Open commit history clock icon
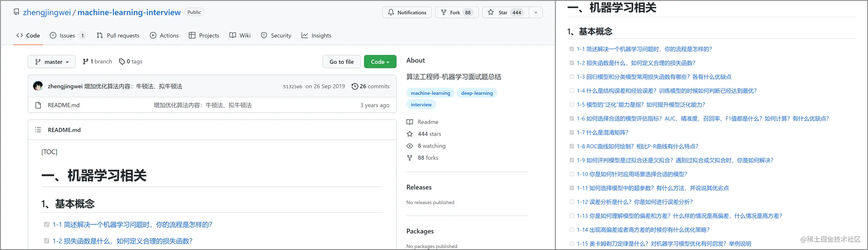868x250 pixels. pos(354,86)
